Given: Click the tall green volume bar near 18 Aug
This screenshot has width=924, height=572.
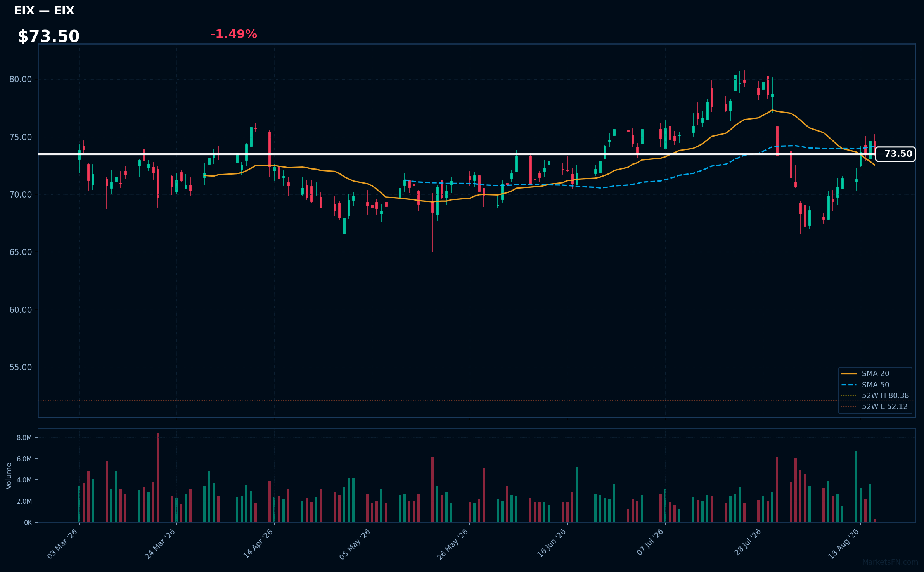Looking at the screenshot, I should point(856,487).
